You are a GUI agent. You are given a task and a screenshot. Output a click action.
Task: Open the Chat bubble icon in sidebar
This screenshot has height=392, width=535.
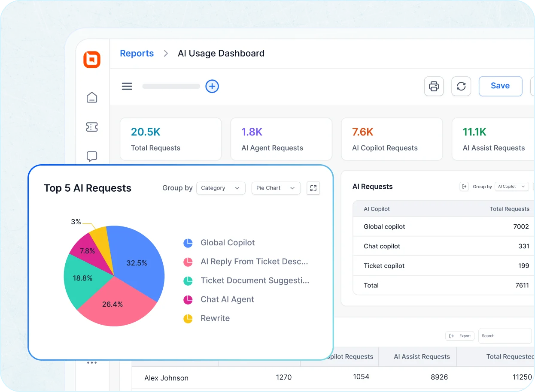click(92, 157)
